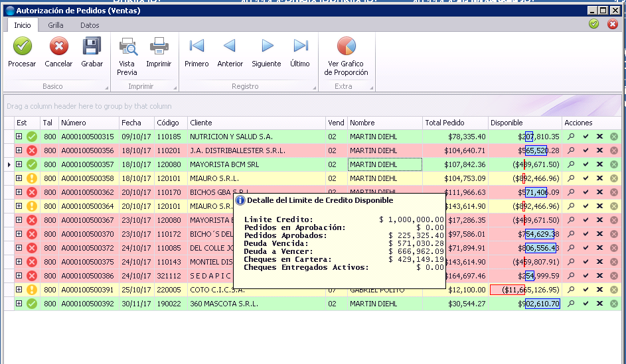Click warning status icon of order A000100500358
This screenshot has width=626, height=364.
(32, 178)
